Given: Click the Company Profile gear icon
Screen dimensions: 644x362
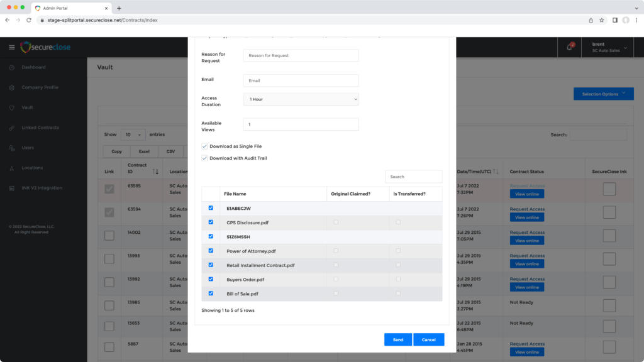Looking at the screenshot, I should [11, 87].
